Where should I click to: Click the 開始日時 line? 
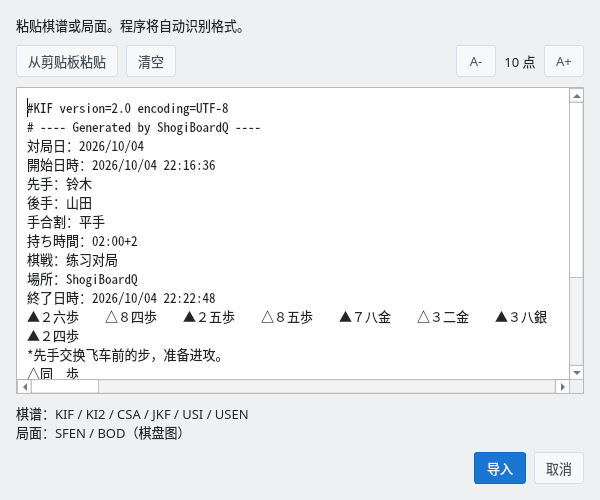[x=121, y=165]
